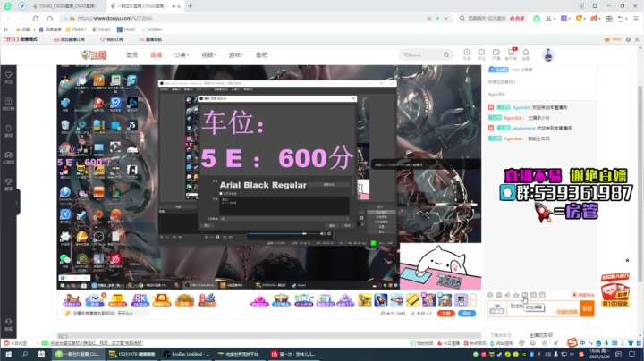
Task: Open the browser extensions grid icon
Action: 609,19
